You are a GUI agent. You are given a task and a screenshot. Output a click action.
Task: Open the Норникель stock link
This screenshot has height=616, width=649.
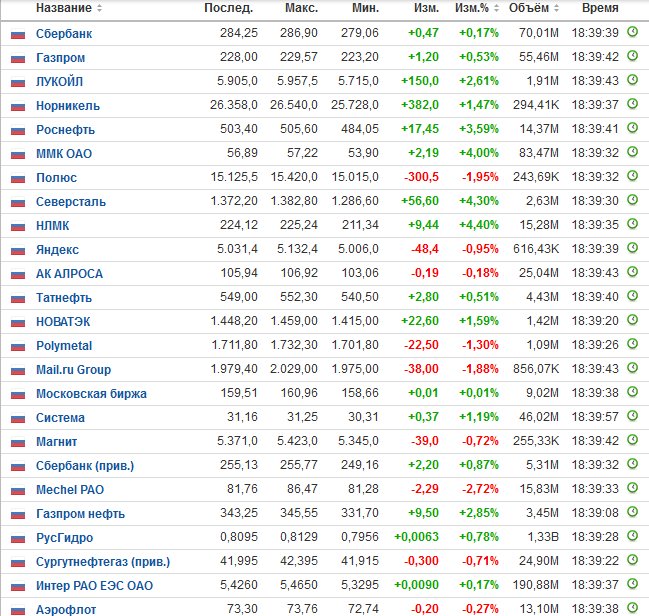pyautogui.click(x=68, y=106)
